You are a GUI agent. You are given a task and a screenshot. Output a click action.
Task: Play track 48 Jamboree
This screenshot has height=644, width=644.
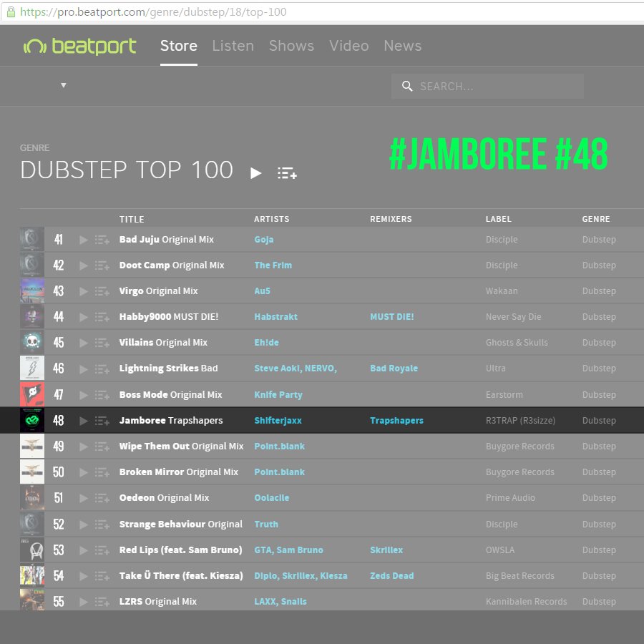(84, 421)
